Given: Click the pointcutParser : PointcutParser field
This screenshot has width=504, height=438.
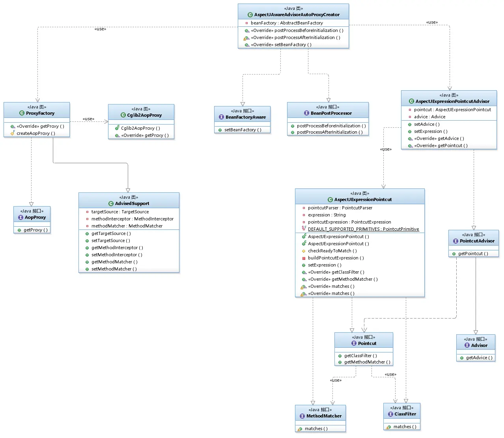Looking at the screenshot, I should 340,208.
